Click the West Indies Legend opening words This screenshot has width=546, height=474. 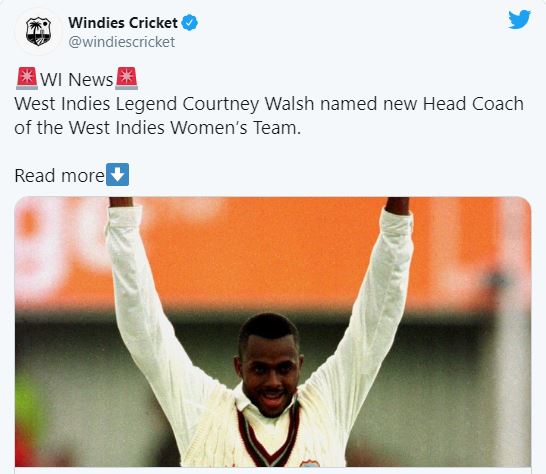(96, 104)
